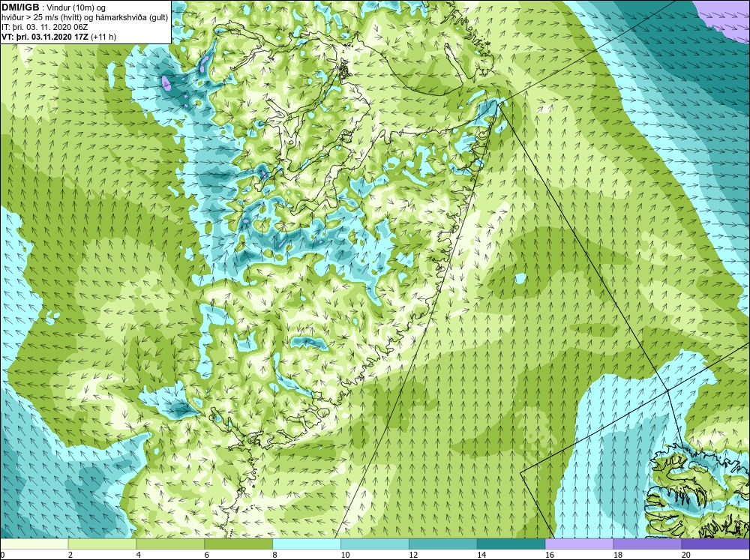This screenshot has height=560, width=750.
Task: Click the light green 2–4 m/s legend swatch
Action: tap(102, 544)
